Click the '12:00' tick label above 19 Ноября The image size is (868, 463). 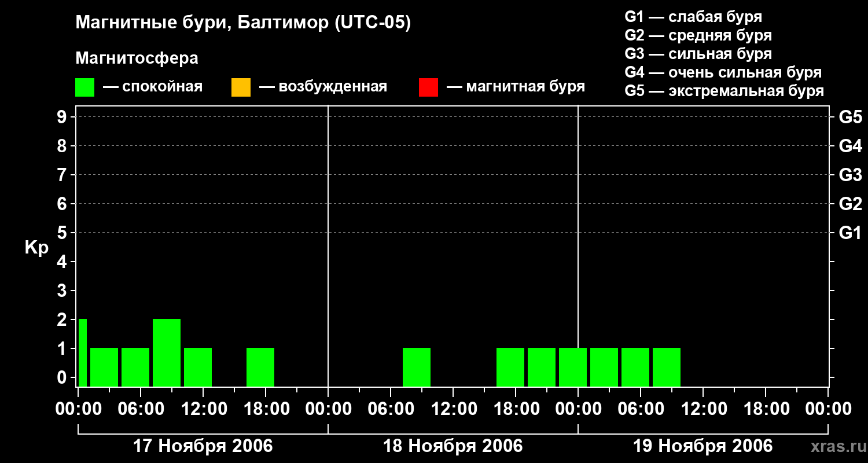[x=703, y=409]
